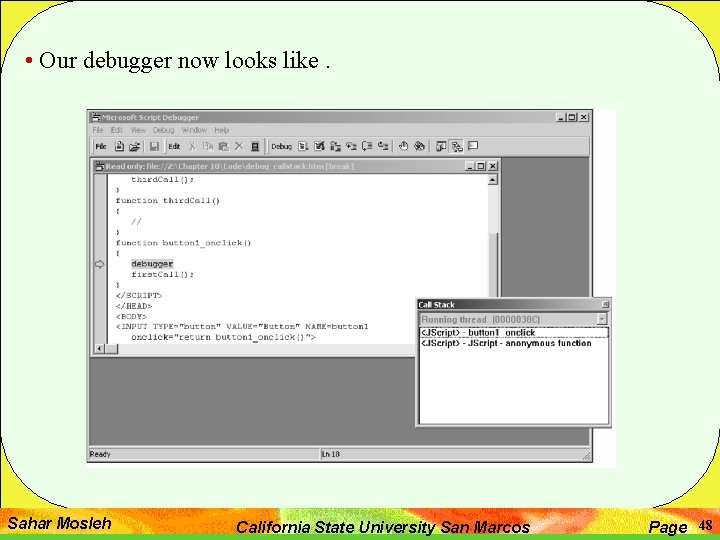Click the main window resize grip
Image resolution: width=720 pixels, height=540 pixels.
coord(586,456)
